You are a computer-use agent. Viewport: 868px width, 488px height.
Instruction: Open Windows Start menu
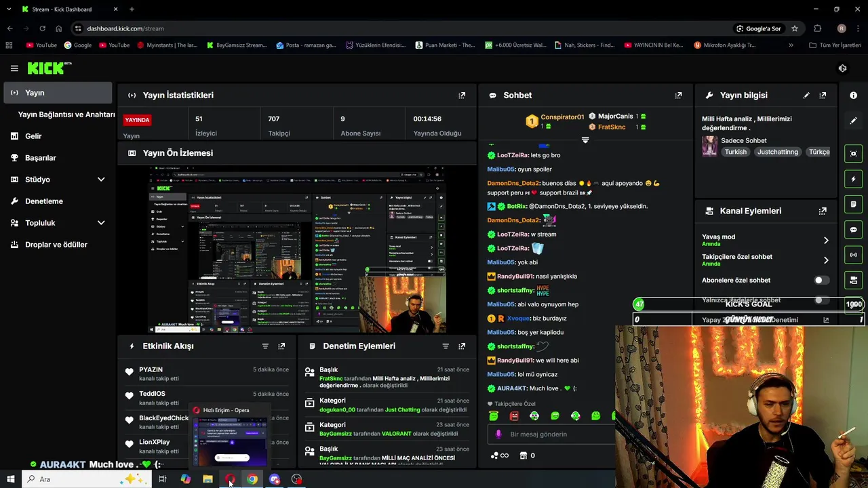tap(10, 479)
